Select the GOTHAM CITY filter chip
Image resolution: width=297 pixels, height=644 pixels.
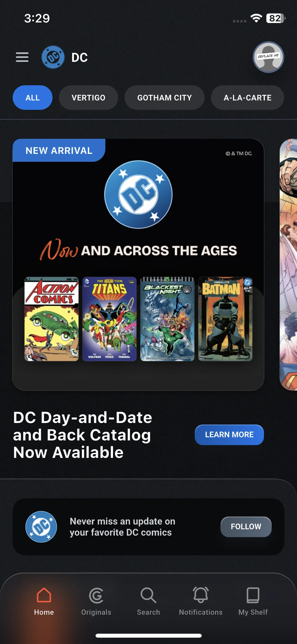(164, 98)
